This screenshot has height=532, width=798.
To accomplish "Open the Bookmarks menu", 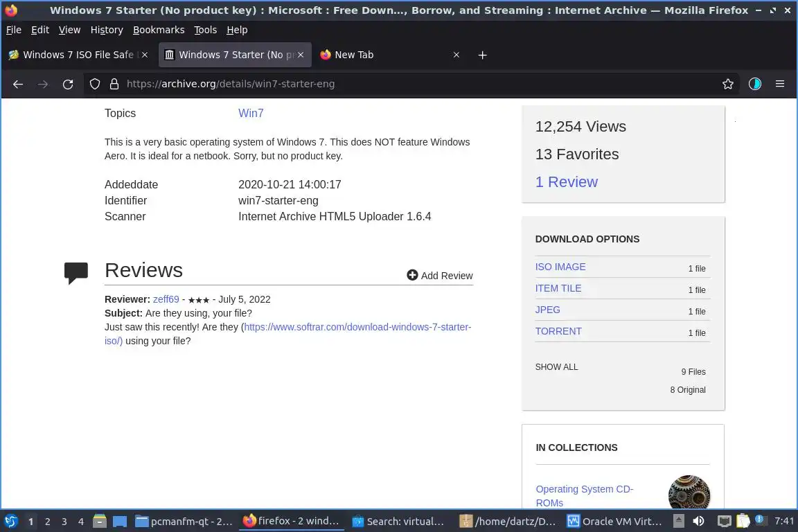I will coord(159,30).
